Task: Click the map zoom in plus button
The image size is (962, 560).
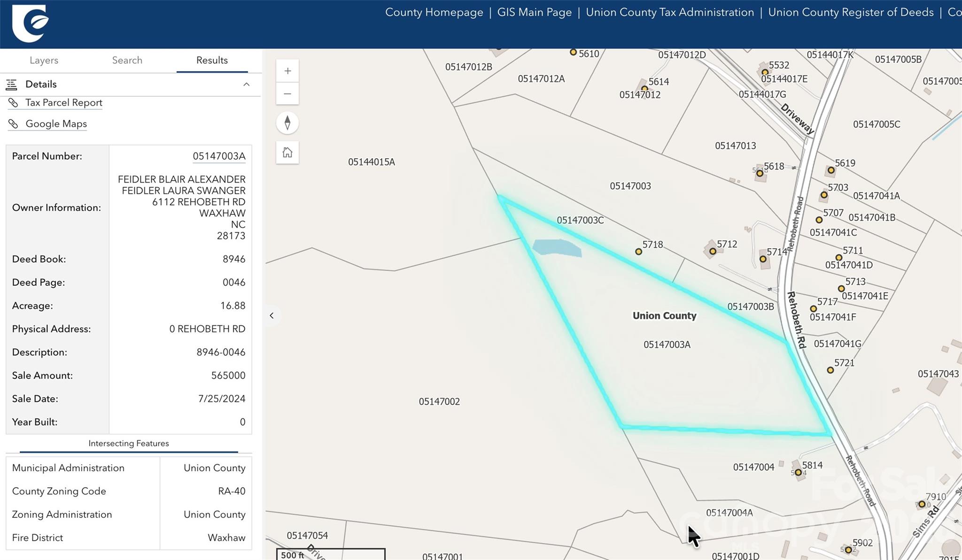Action: [x=287, y=71]
